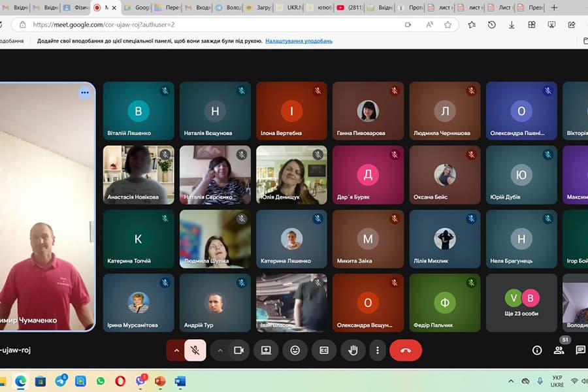
Task: Open Opera browser from taskbar
Action: (120, 382)
